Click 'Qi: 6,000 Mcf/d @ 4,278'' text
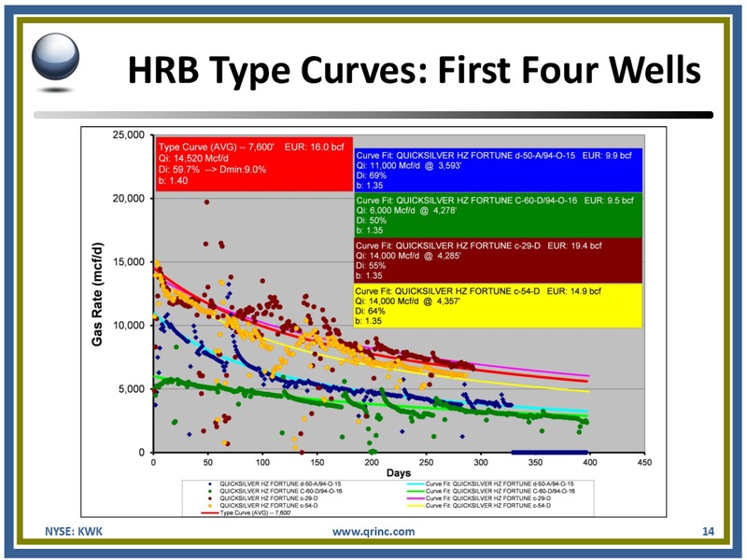Screen dimensions: 747x560 [x=406, y=211]
